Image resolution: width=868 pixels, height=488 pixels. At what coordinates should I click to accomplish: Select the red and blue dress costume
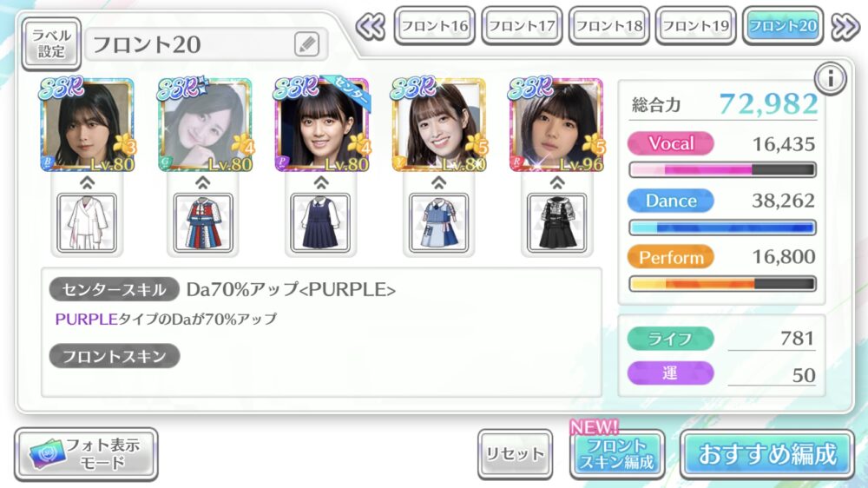pos(203,222)
